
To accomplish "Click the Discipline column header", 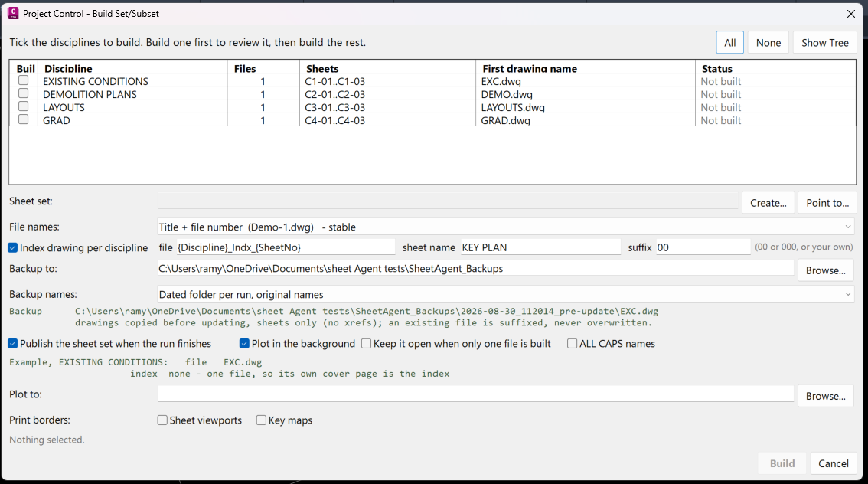I will click(132, 68).
